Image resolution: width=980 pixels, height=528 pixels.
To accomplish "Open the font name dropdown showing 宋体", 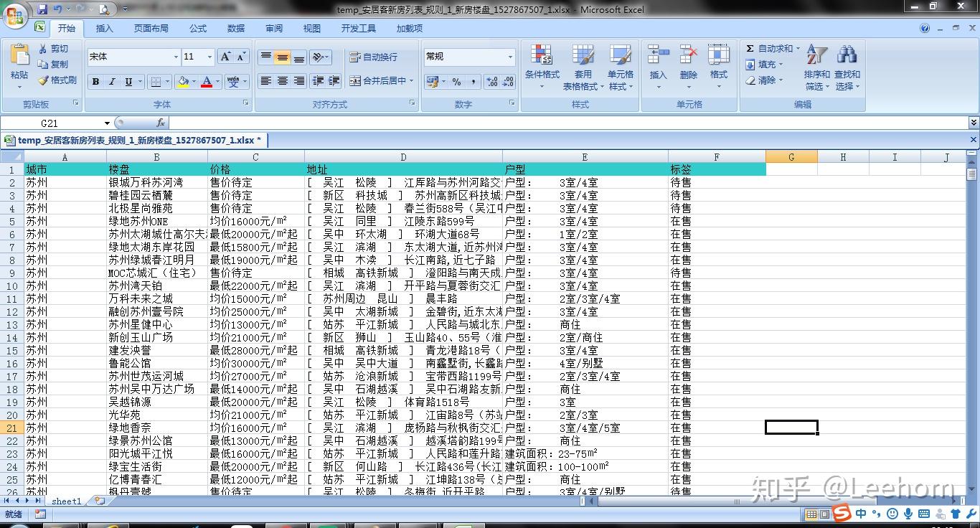I will pos(176,57).
